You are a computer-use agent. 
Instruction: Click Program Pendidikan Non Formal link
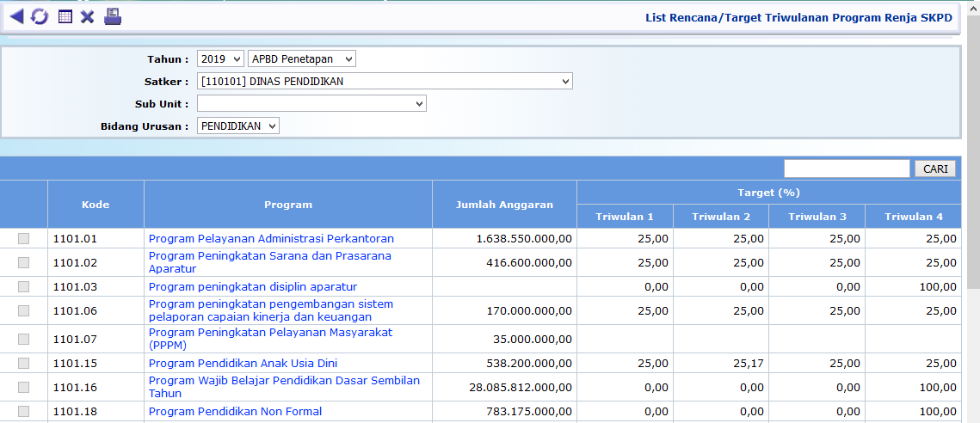coord(235,412)
